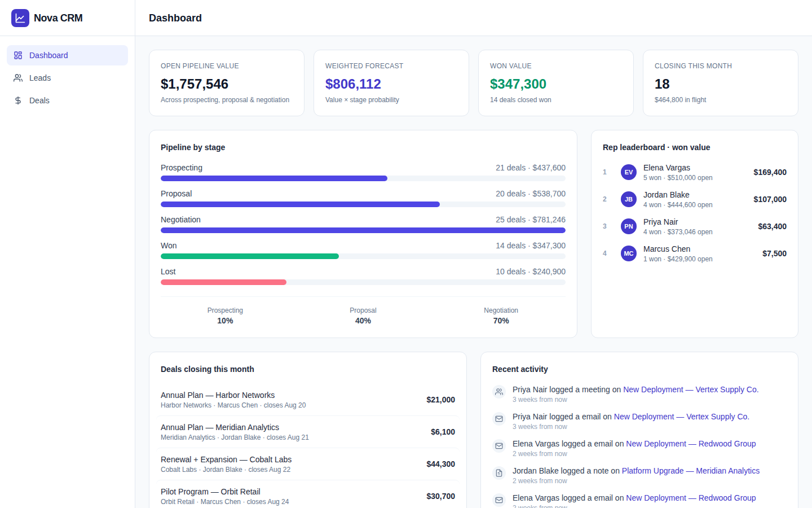Click 'Deals closing this month' heading
Viewport: 812px width, 508px height.
[x=208, y=369]
